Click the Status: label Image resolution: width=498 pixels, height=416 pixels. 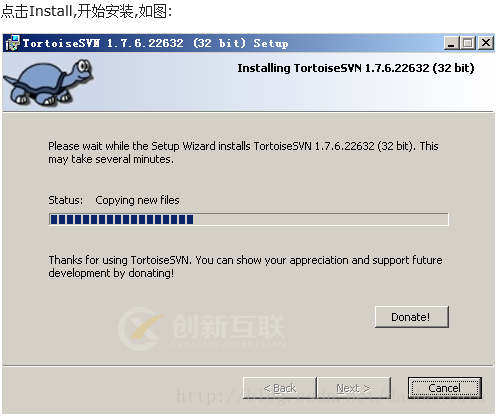coord(66,200)
